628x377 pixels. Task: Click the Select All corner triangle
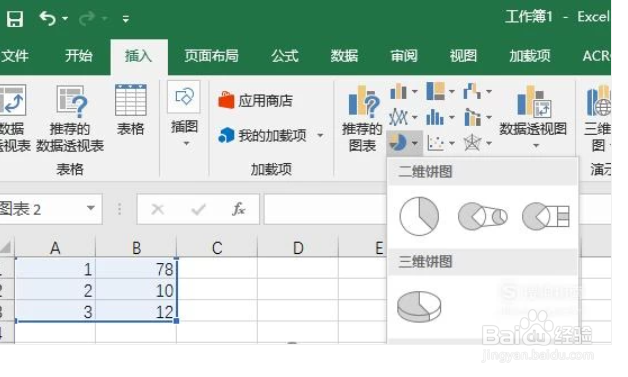[6, 247]
